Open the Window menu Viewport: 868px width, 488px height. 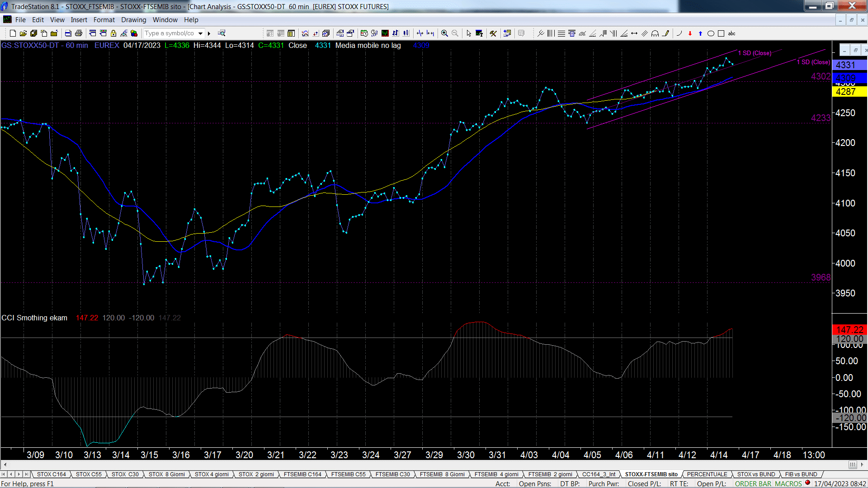(x=165, y=20)
